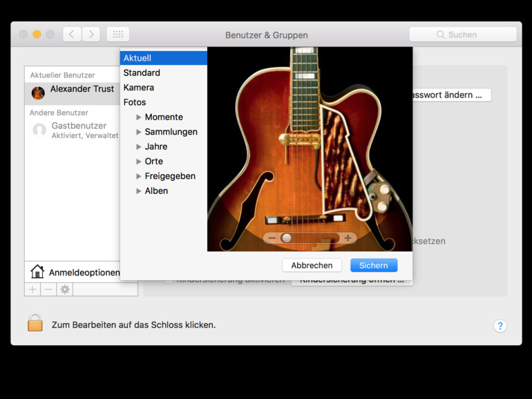
Task: Expand the Freigegeben disclosure triangle
Action: (x=138, y=176)
